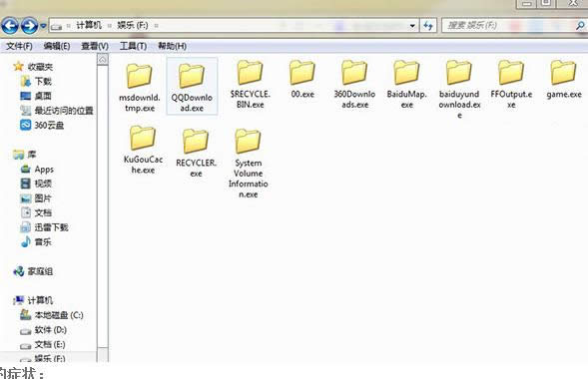Click the Forward navigation arrow

pyautogui.click(x=29, y=26)
